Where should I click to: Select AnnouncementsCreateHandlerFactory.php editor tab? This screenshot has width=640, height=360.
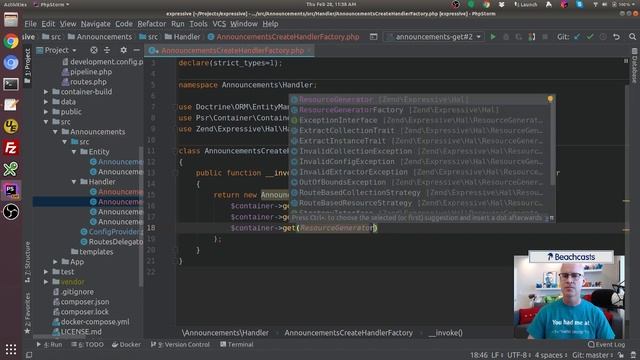click(x=228, y=51)
